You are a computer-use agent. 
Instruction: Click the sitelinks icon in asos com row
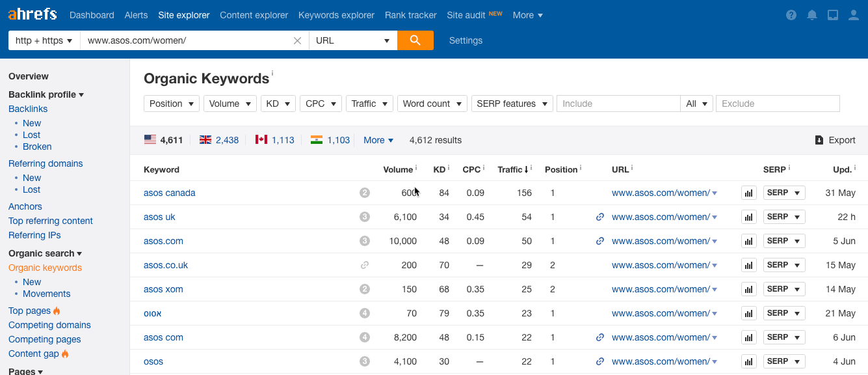tap(600, 337)
